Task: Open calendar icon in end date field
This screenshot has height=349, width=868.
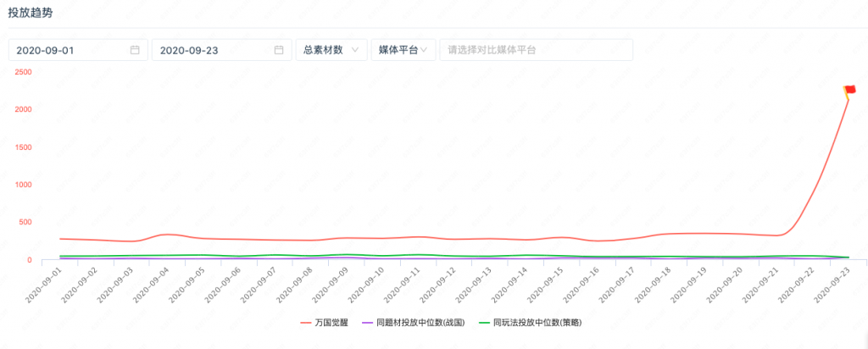Action: tap(279, 50)
